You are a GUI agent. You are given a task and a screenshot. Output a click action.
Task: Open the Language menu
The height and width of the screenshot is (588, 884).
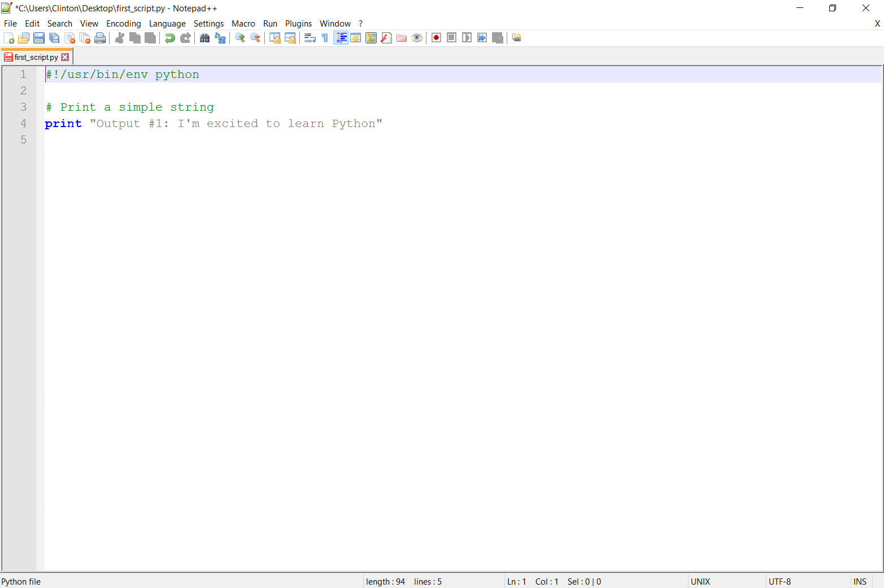(x=167, y=24)
